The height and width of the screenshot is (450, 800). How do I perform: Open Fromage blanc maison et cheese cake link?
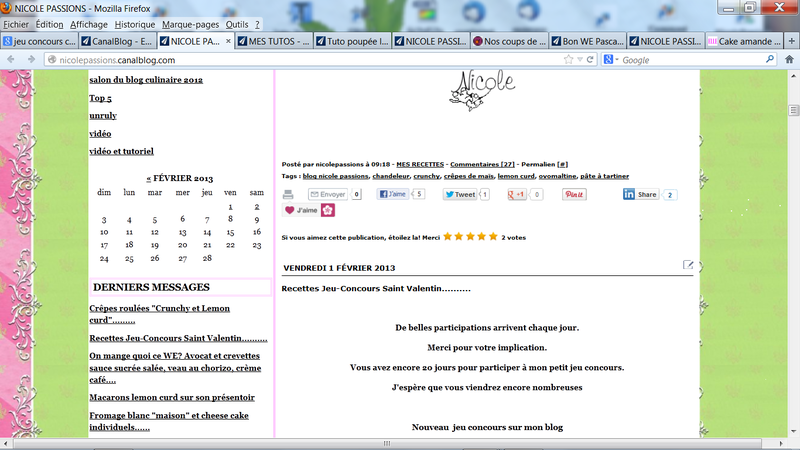[x=169, y=421]
